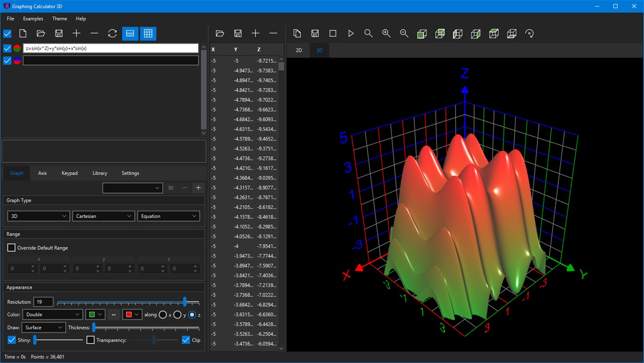Open the Cartesian coordinate system dropdown
The height and width of the screenshot is (363, 644).
click(x=103, y=216)
